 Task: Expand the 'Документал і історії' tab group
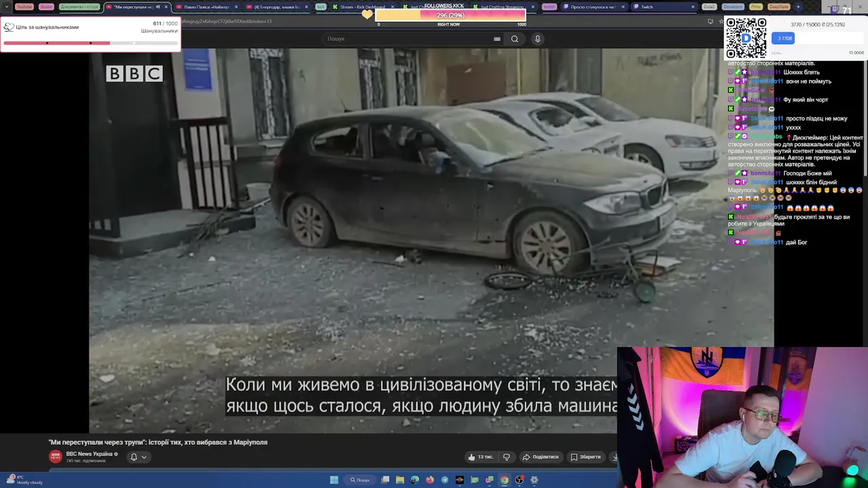[79, 7]
